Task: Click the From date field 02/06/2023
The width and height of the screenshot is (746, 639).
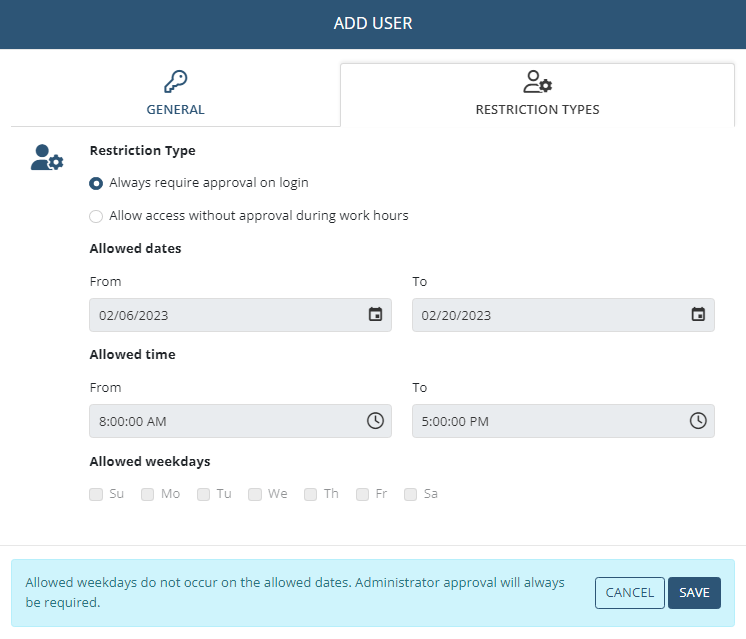Action: 225,315
